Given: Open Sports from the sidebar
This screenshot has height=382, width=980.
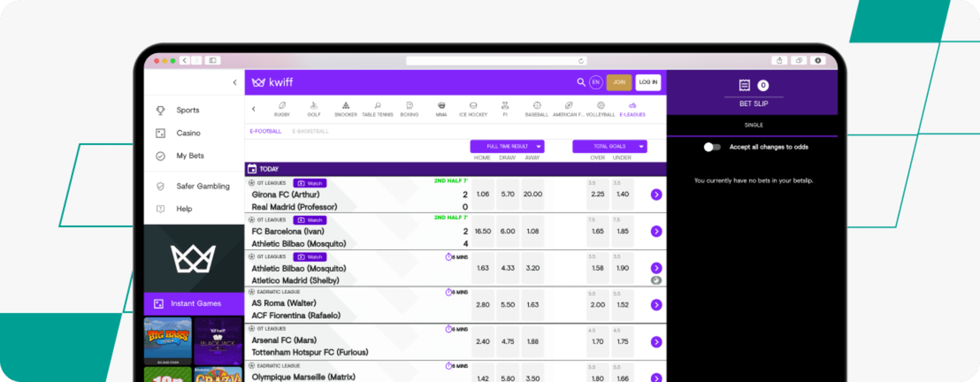Looking at the screenshot, I should [x=188, y=110].
